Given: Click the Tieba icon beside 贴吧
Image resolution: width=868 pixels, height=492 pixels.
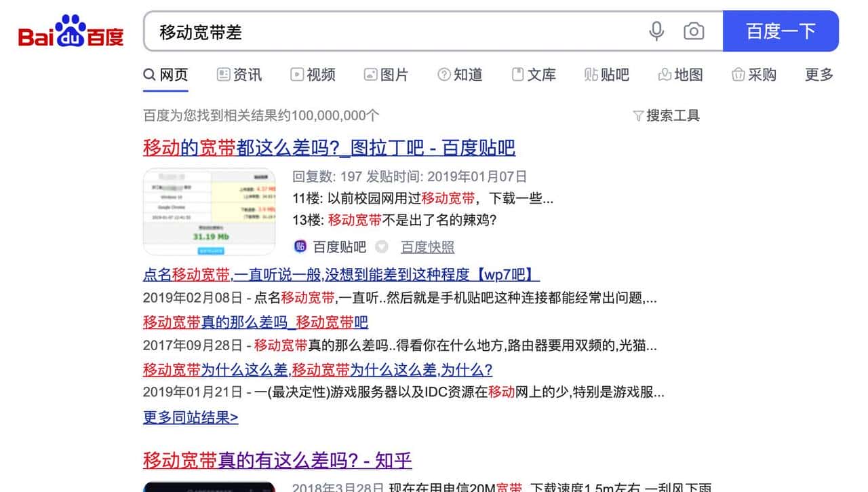Looking at the screenshot, I should coord(589,75).
